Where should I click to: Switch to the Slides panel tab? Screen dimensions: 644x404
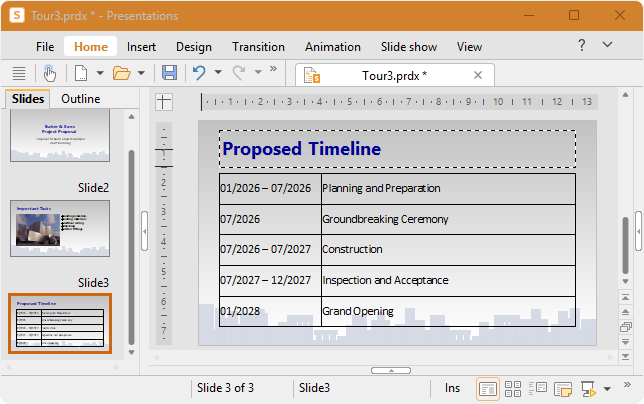(28, 99)
